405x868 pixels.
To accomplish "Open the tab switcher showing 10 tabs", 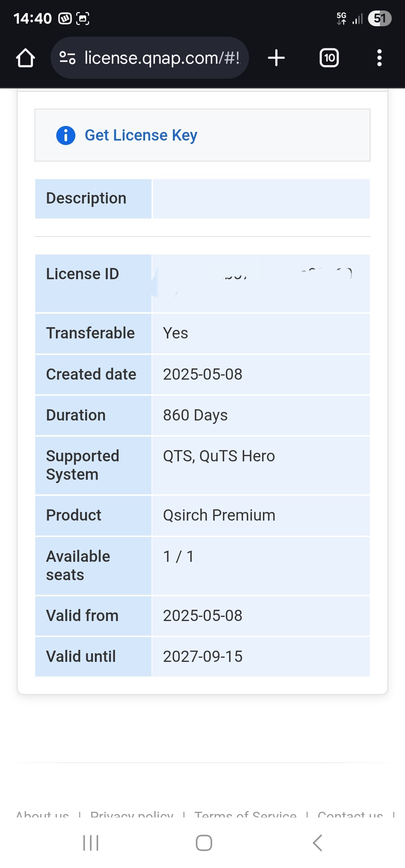I will [x=329, y=58].
